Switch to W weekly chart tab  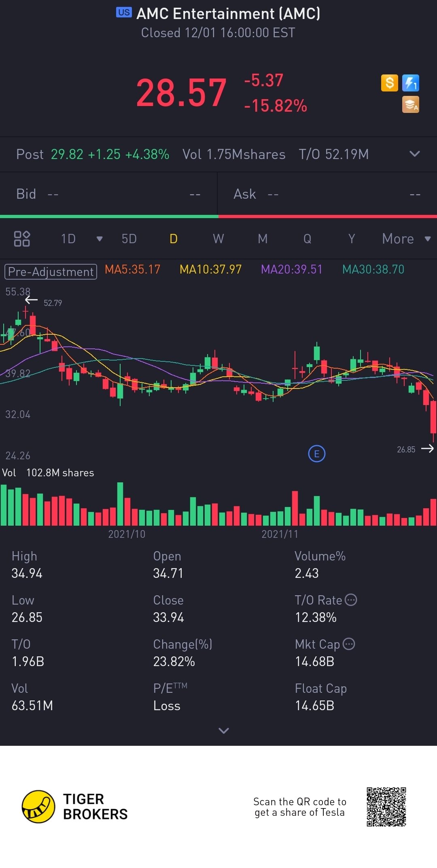point(218,239)
